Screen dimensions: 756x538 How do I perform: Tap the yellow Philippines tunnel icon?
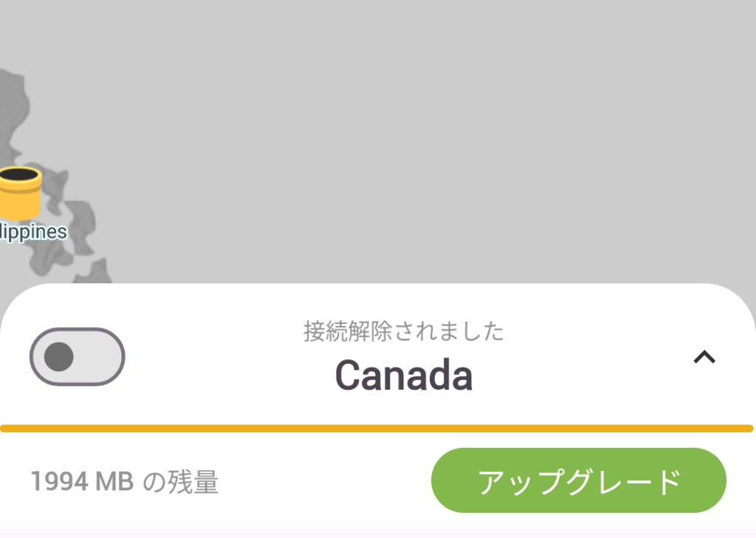coord(20,193)
